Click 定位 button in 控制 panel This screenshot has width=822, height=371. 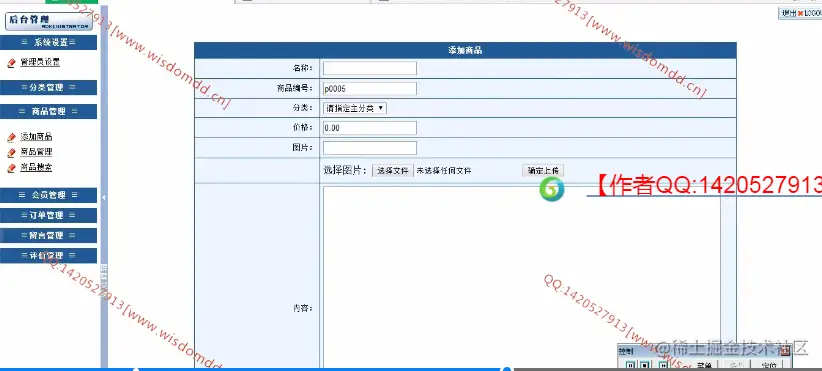point(769,365)
